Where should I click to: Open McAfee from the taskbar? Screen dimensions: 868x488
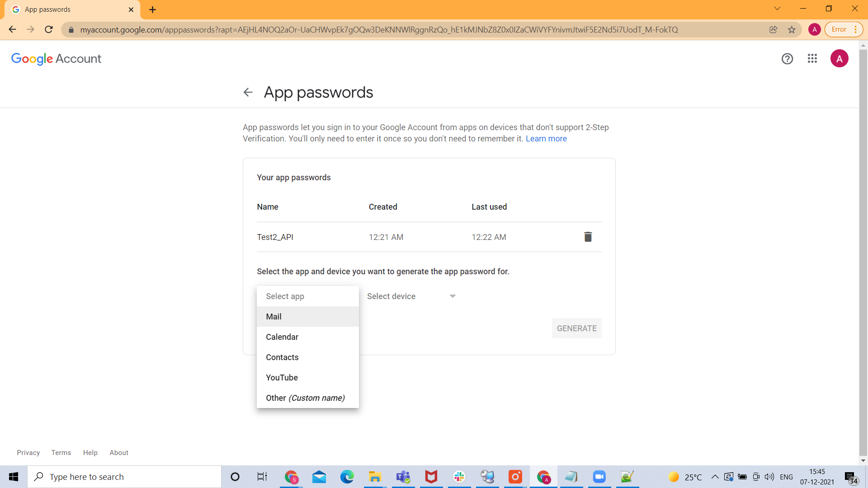(x=431, y=477)
